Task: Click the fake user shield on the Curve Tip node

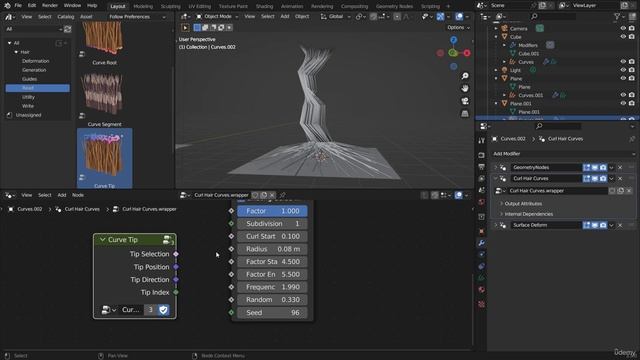Action: [163, 310]
